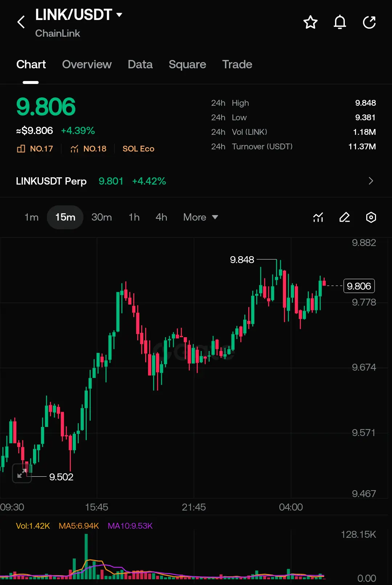Switch to the Trade tab
The width and height of the screenshot is (392, 585).
tap(237, 64)
